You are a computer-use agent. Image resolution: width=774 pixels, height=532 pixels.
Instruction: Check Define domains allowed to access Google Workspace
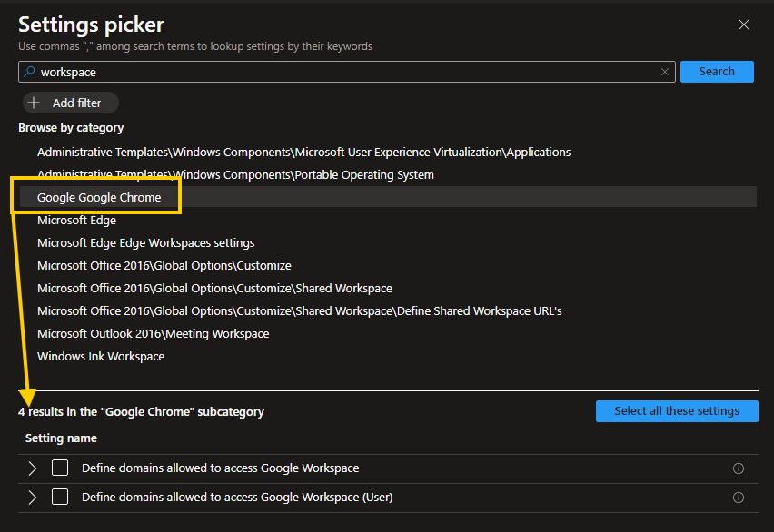[x=60, y=468]
